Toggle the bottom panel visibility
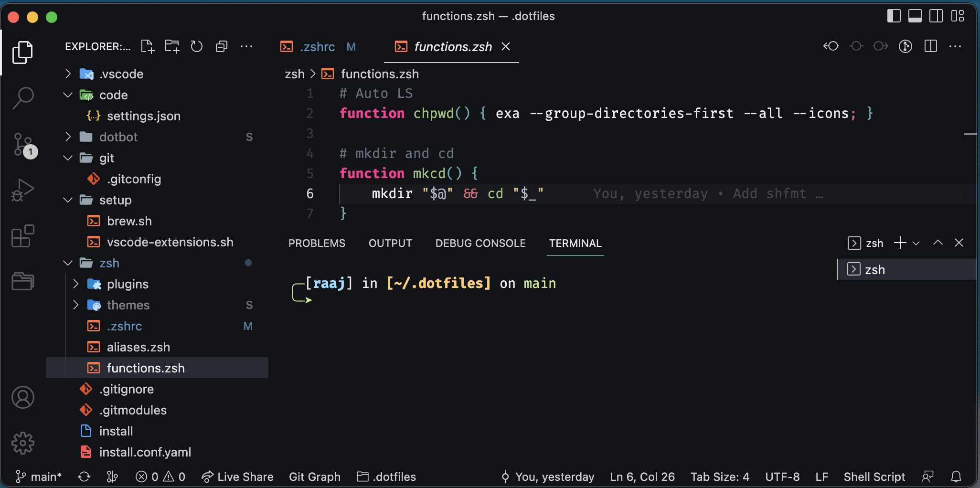This screenshot has height=488, width=980. click(x=915, y=16)
